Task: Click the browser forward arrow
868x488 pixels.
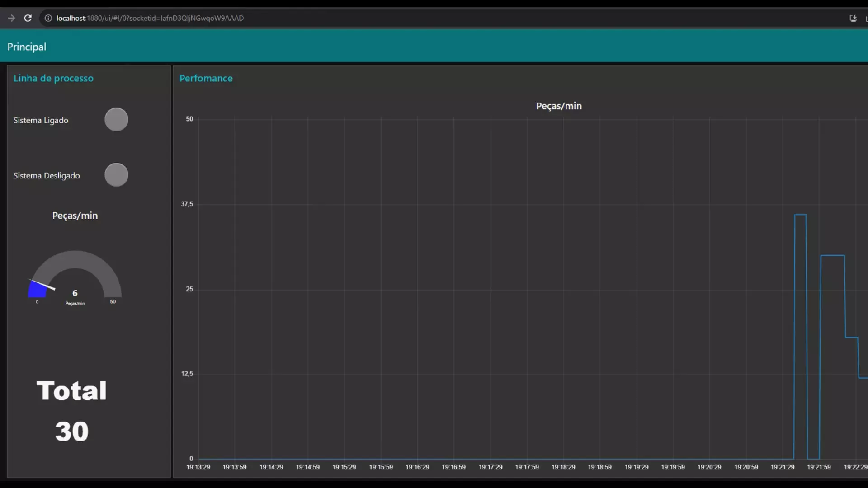Action: (11, 18)
